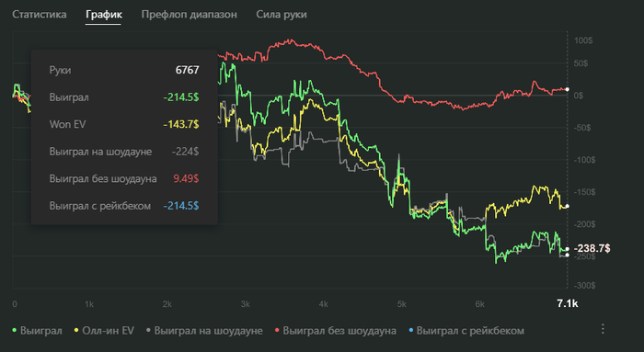Click the red line endpoint marker near 0$
Screen dimensions: 644x352
click(x=568, y=89)
